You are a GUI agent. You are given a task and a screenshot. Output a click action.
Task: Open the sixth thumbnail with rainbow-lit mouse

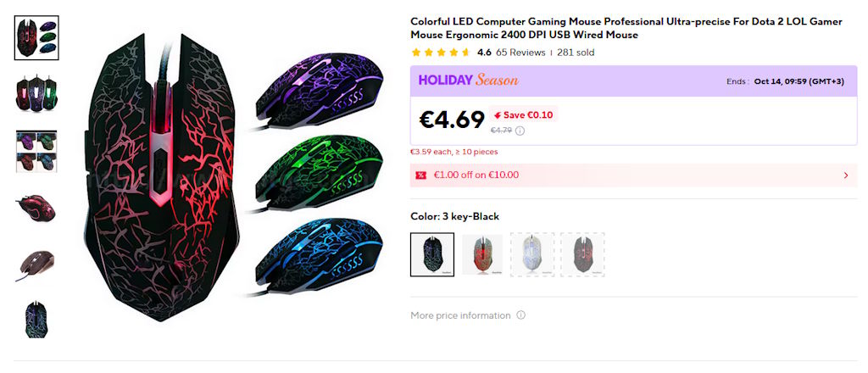[x=36, y=320]
